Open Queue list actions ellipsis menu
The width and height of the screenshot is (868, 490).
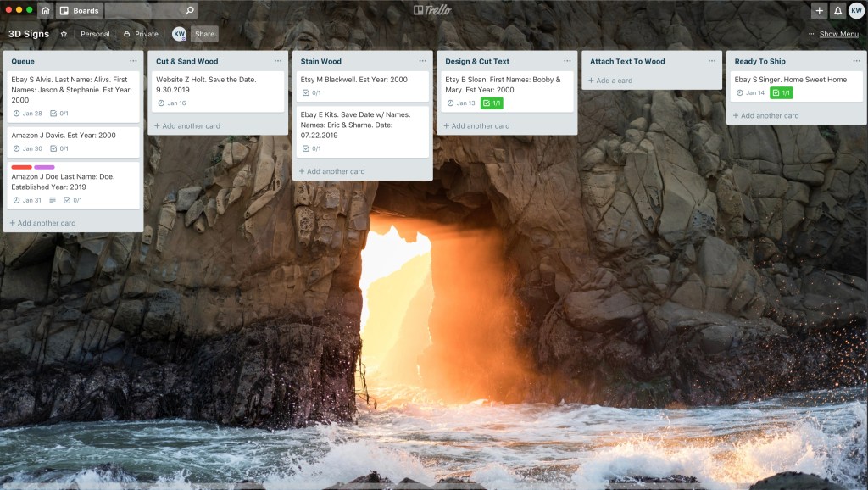pyautogui.click(x=133, y=61)
